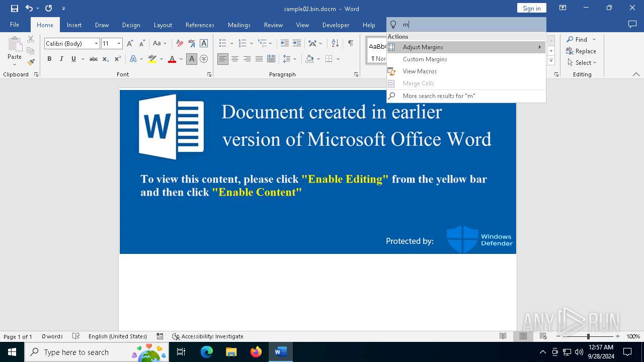Toggle Superscript formatting

click(x=118, y=59)
